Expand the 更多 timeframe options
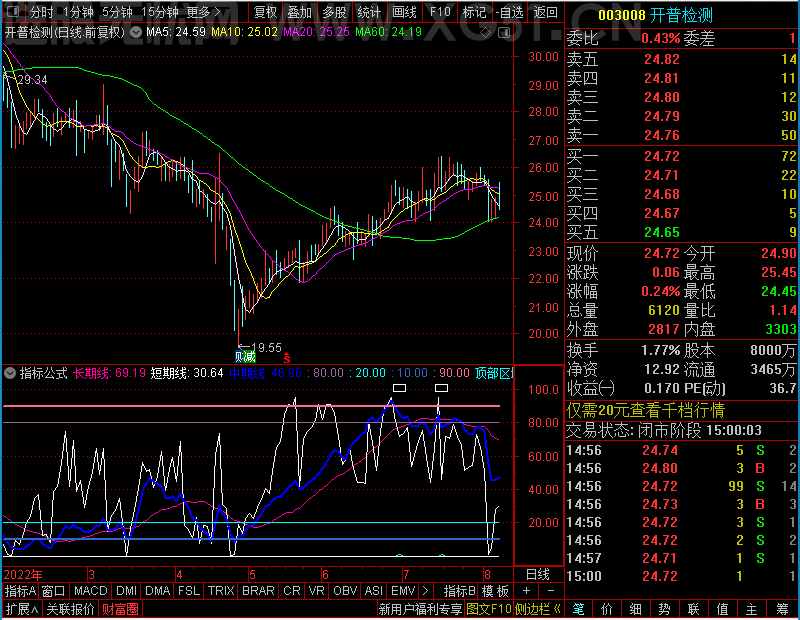The width and height of the screenshot is (800, 620). click(204, 12)
